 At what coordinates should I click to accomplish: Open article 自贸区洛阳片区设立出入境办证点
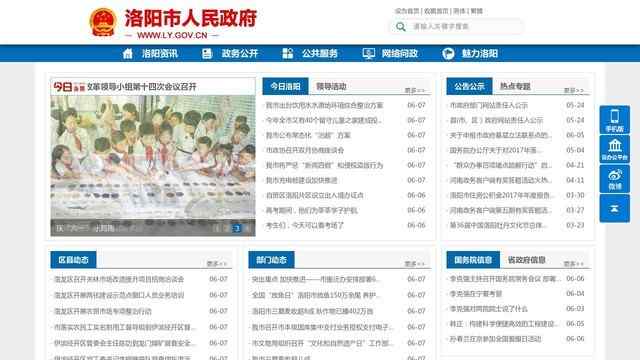[314, 195]
